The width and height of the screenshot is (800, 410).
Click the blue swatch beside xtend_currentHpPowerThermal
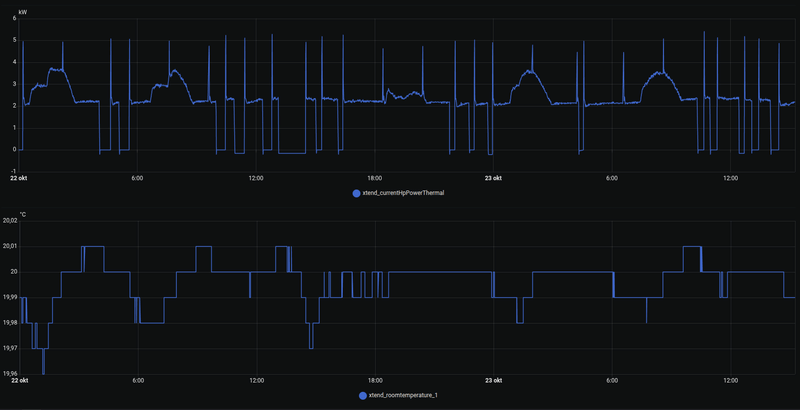356,193
